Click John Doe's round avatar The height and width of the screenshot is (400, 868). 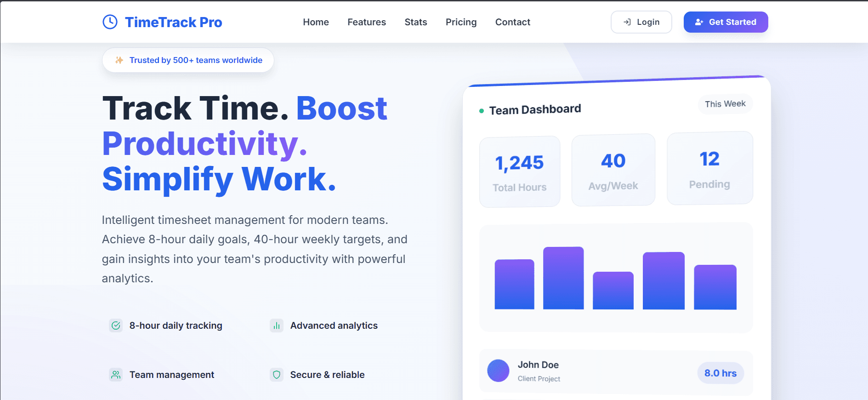point(498,371)
